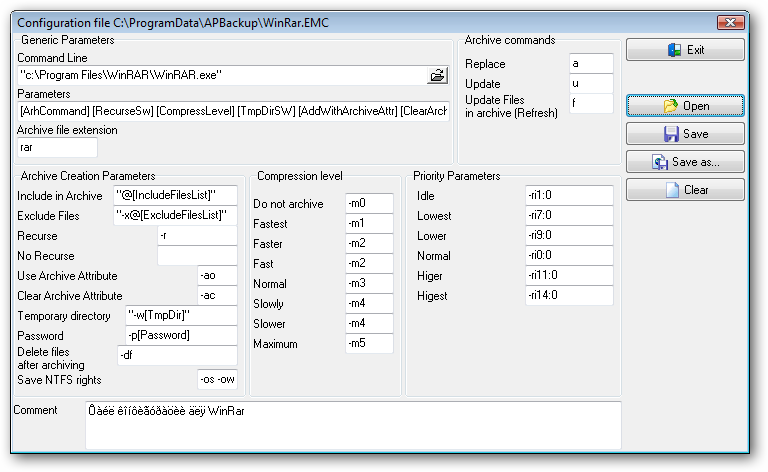Click the 'Comment' label text

click(x=35, y=410)
